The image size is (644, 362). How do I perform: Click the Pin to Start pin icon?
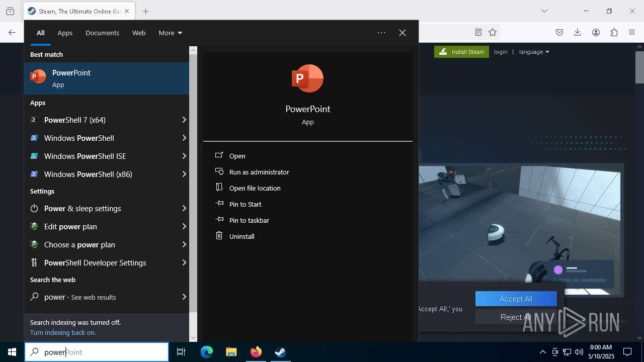tap(219, 204)
